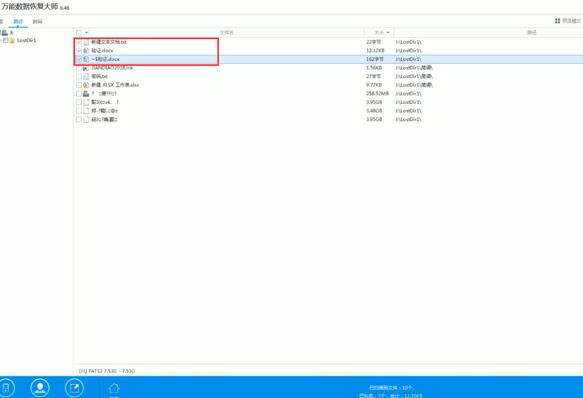Image resolution: width=583 pixels, height=398 pixels.
Task: Click the size value 12.12KB
Action: click(x=375, y=51)
